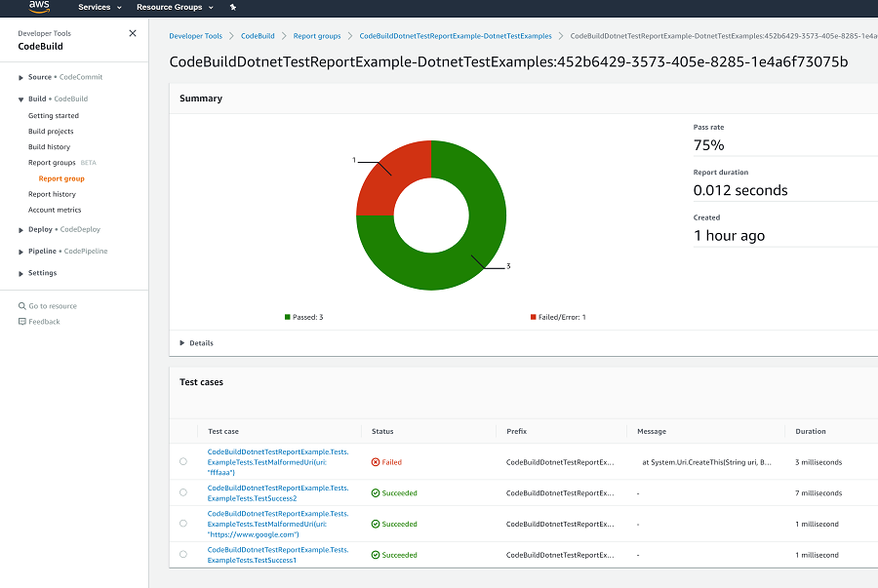The image size is (878, 588).
Task: Open Build projects in sidebar
Action: pos(51,132)
